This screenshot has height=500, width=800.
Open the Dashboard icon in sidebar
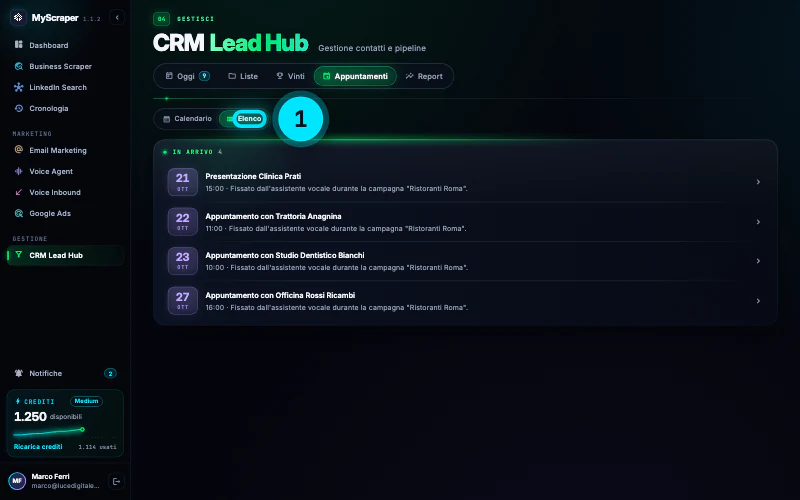tap(19, 44)
